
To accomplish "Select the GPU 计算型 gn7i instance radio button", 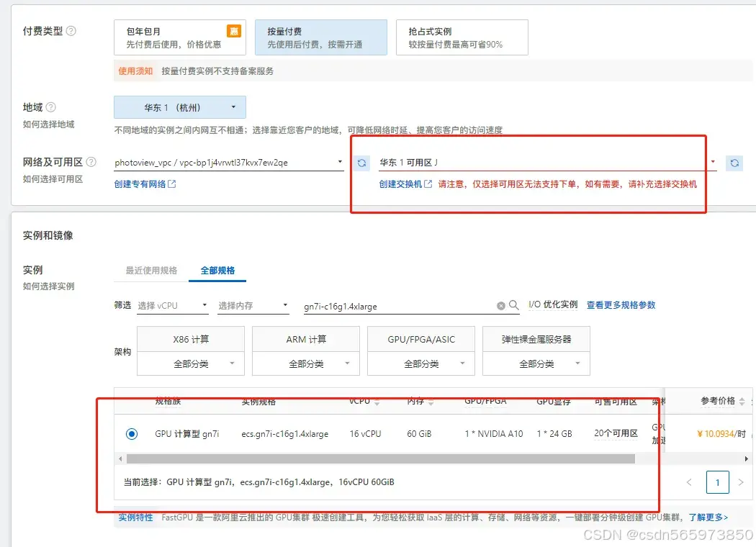I will [x=130, y=433].
